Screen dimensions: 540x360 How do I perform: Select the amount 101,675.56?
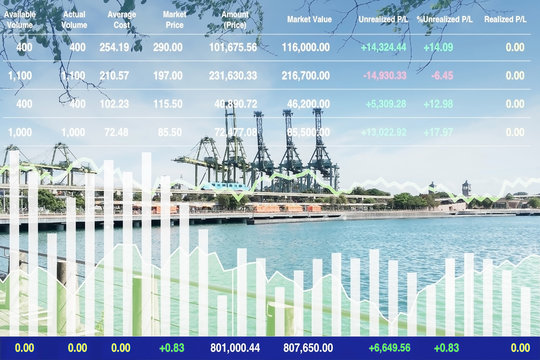(233, 47)
